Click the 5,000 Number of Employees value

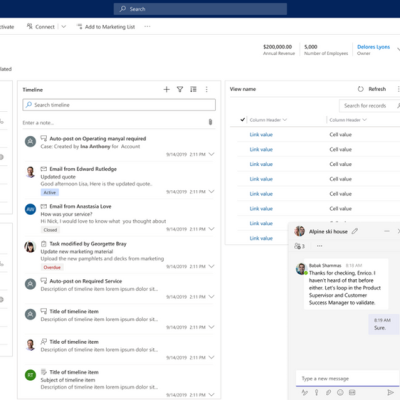coord(311,47)
